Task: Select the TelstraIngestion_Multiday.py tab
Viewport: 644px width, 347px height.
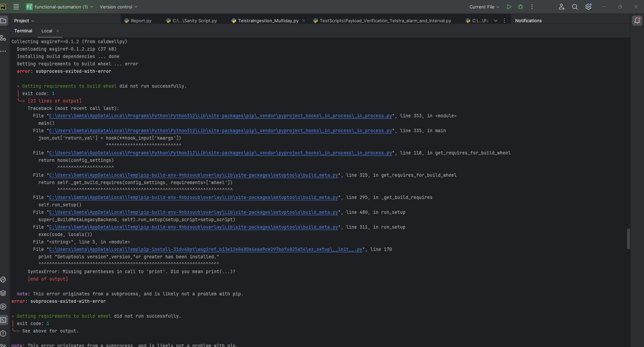Action: tap(268, 21)
